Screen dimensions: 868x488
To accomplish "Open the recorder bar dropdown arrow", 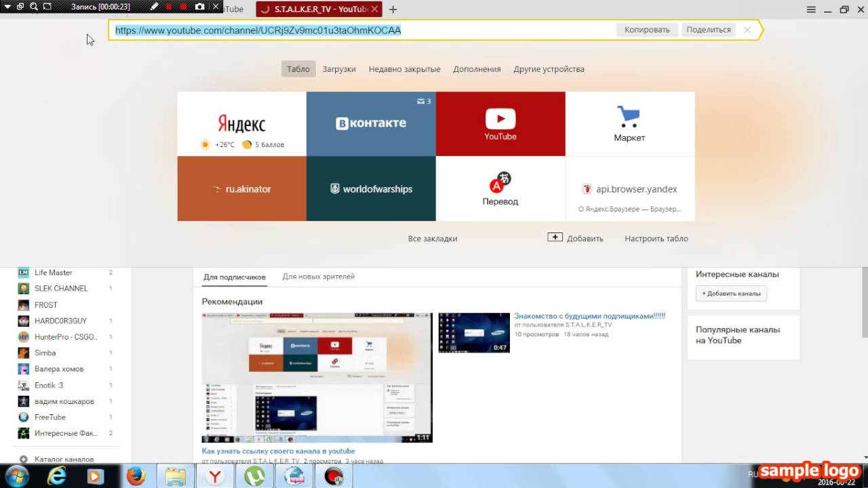I will point(7,7).
